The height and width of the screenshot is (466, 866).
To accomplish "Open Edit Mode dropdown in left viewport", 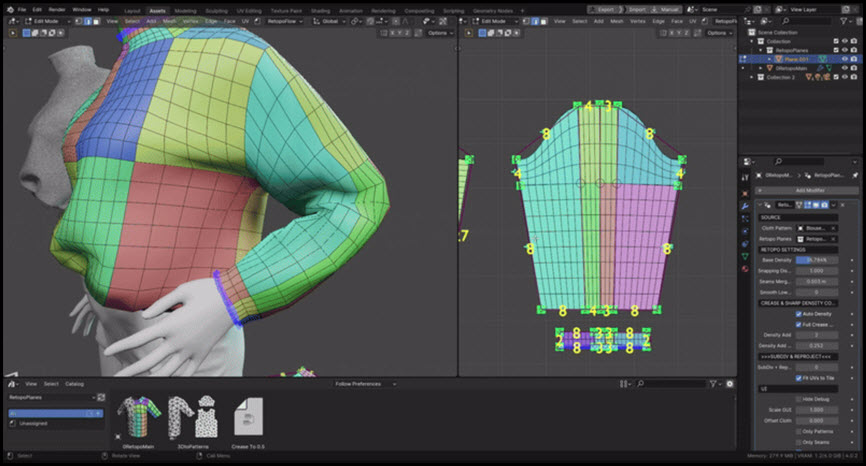I will tap(46, 21).
